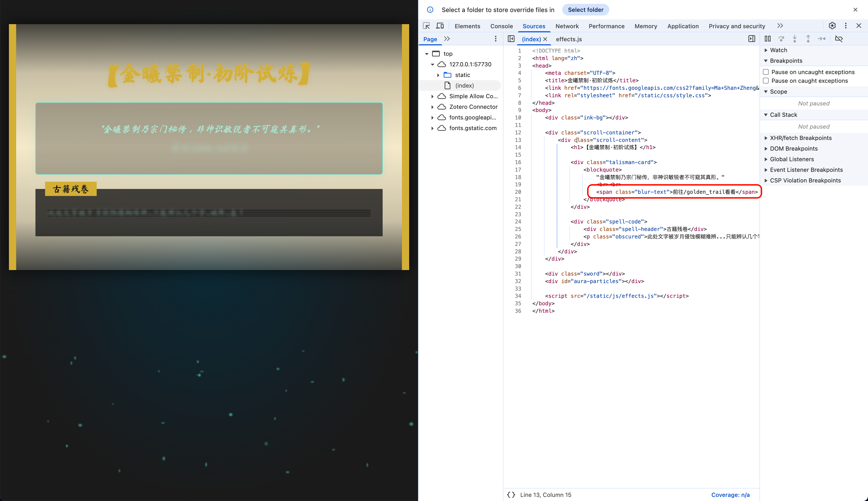868x501 pixels.
Task: Enable Pause on uncaught exceptions
Action: pyautogui.click(x=766, y=72)
